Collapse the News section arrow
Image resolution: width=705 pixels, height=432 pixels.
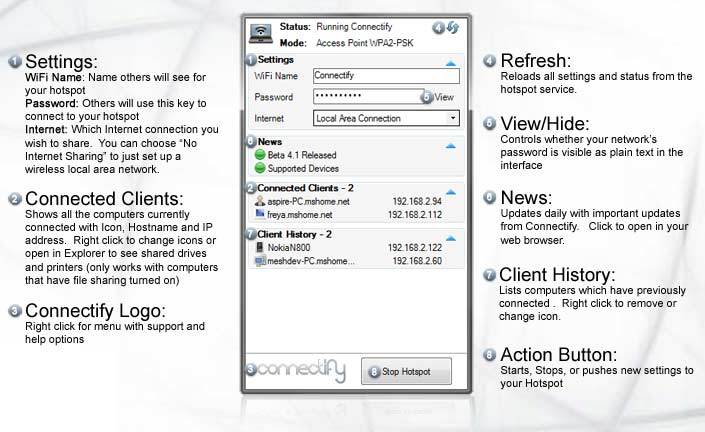click(451, 146)
